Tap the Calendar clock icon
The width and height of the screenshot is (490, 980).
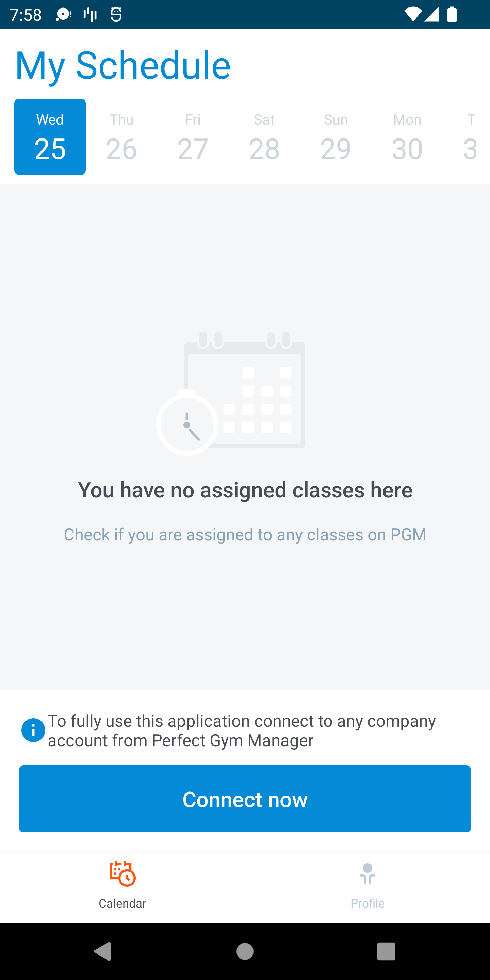[122, 873]
